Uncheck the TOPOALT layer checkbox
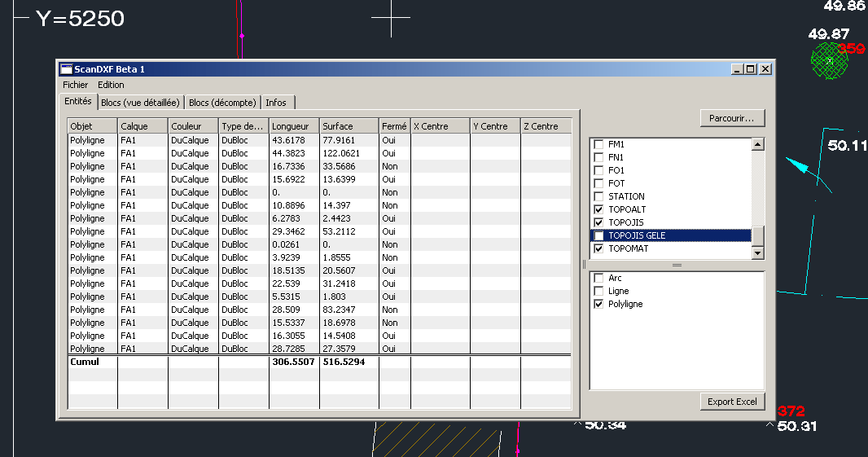This screenshot has width=868, height=457. click(598, 209)
